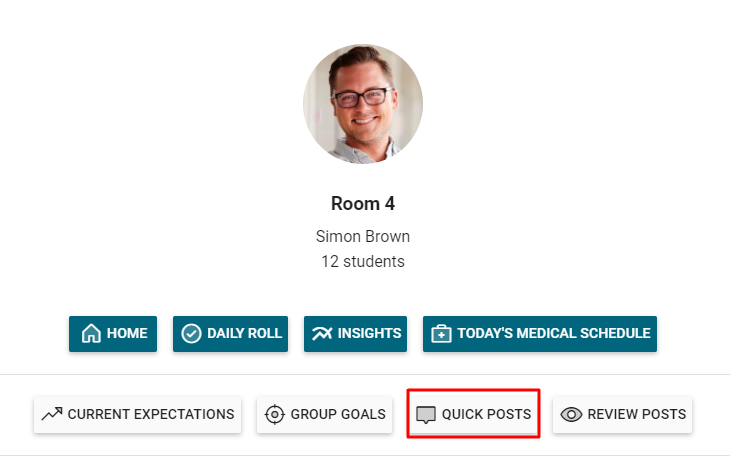Show the Current Expectations label
Image resolution: width=730 pixels, height=456 pixels.
pyautogui.click(x=151, y=414)
